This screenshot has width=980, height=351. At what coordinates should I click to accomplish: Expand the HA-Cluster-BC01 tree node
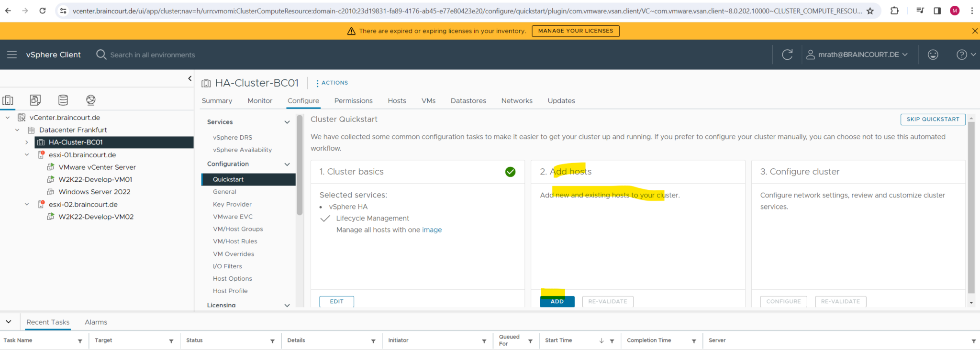[27, 142]
